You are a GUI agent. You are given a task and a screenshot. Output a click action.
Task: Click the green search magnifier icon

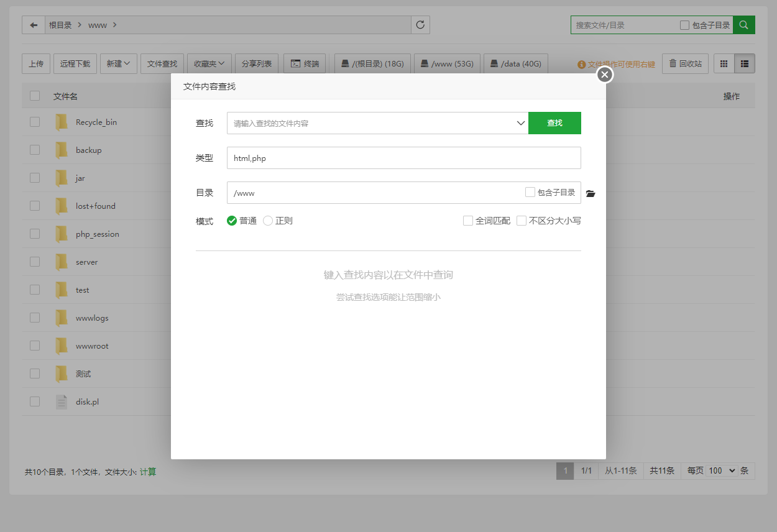click(743, 24)
